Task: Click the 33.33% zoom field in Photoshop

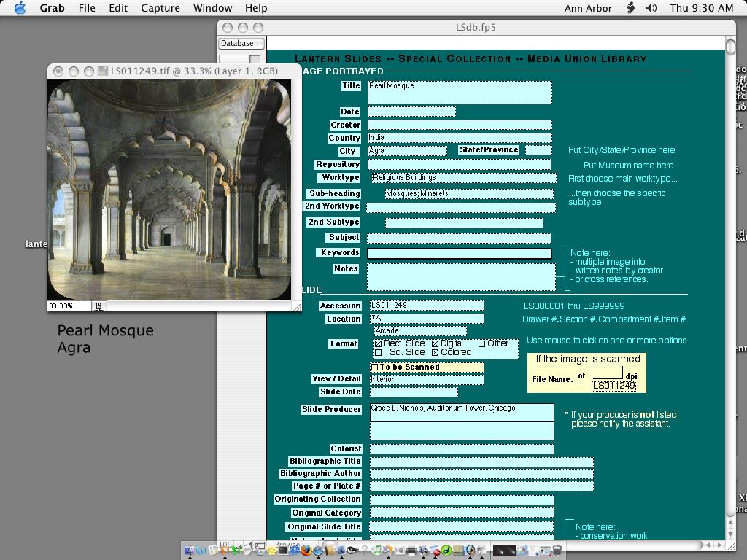Action: pos(69,306)
